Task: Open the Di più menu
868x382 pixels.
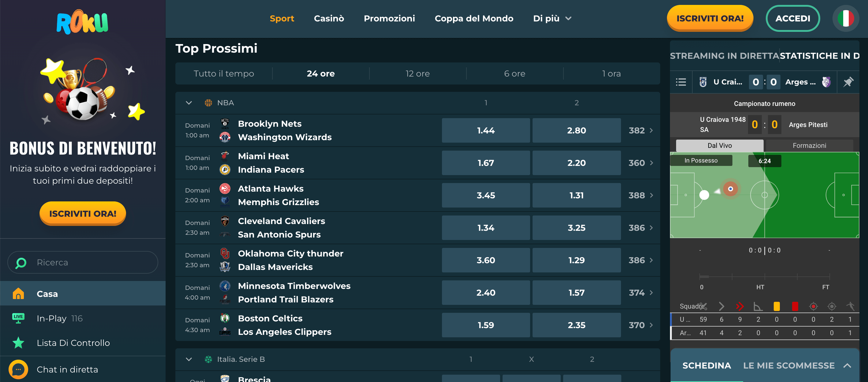Action: pos(552,19)
